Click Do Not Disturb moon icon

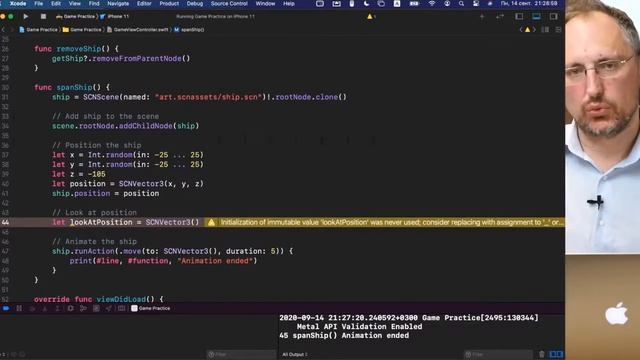366,4
